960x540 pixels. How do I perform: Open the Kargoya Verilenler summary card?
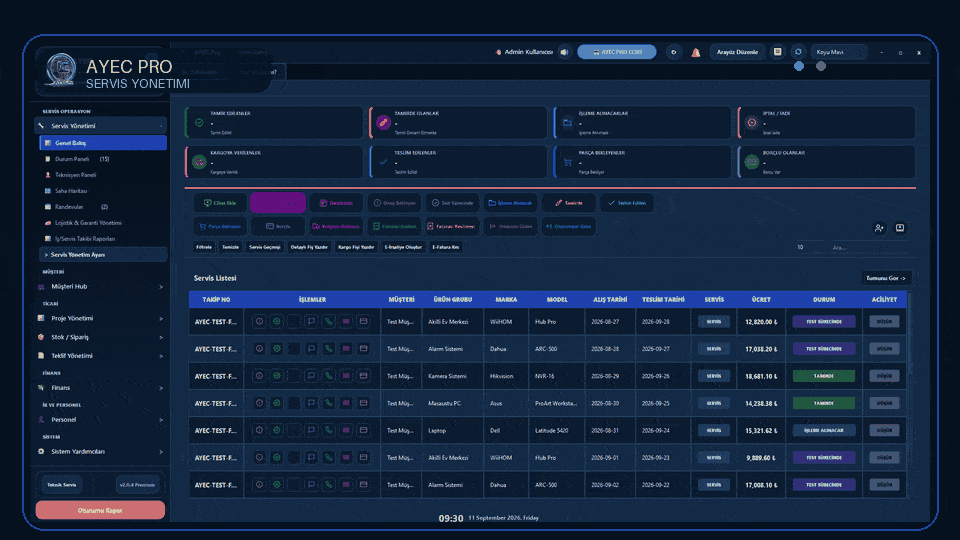click(x=274, y=162)
